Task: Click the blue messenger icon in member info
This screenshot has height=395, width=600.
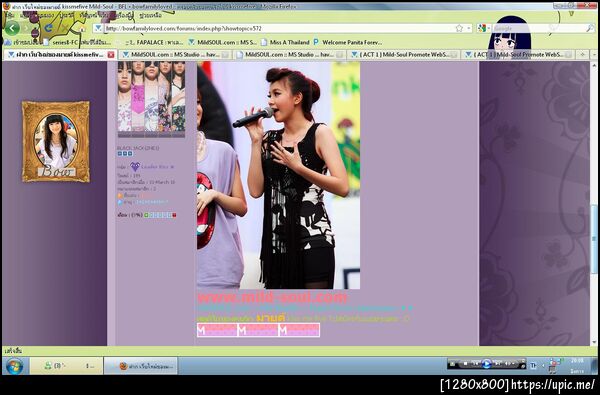Action: point(120,202)
